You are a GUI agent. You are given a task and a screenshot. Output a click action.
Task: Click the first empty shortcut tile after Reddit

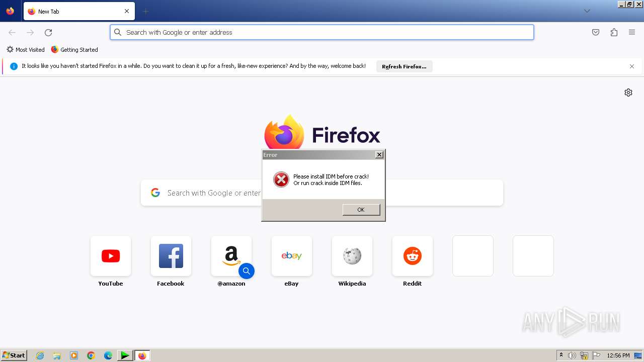click(473, 256)
